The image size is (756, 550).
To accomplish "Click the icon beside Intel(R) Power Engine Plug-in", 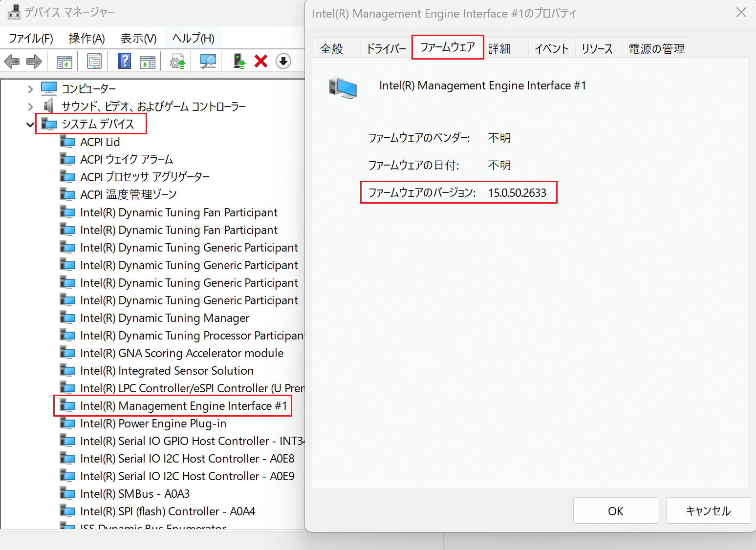I will (x=67, y=423).
